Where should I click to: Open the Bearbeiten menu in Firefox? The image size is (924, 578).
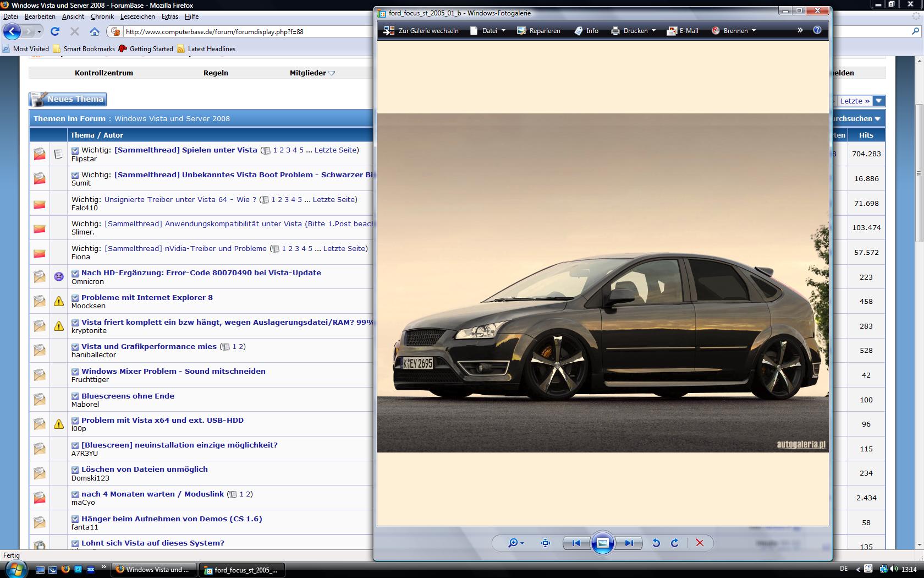[40, 17]
